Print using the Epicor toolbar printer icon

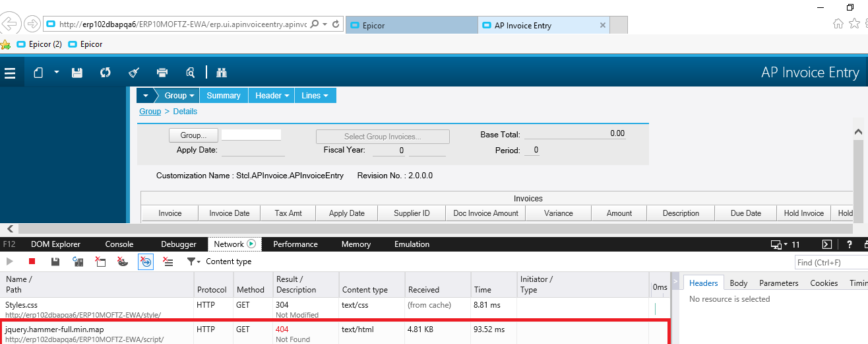point(162,73)
